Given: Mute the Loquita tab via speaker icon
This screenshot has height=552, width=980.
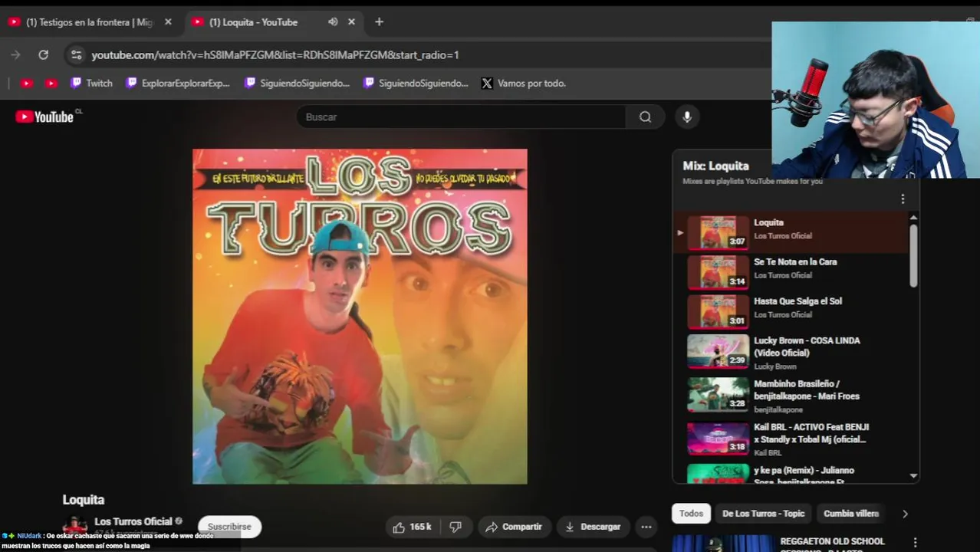Looking at the screenshot, I should pyautogui.click(x=333, y=21).
